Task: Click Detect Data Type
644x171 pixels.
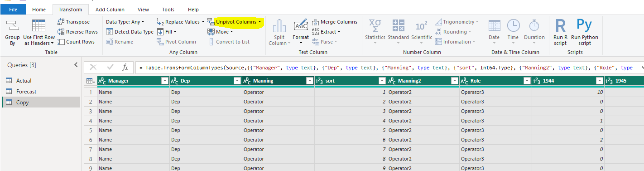Action: [x=130, y=32]
